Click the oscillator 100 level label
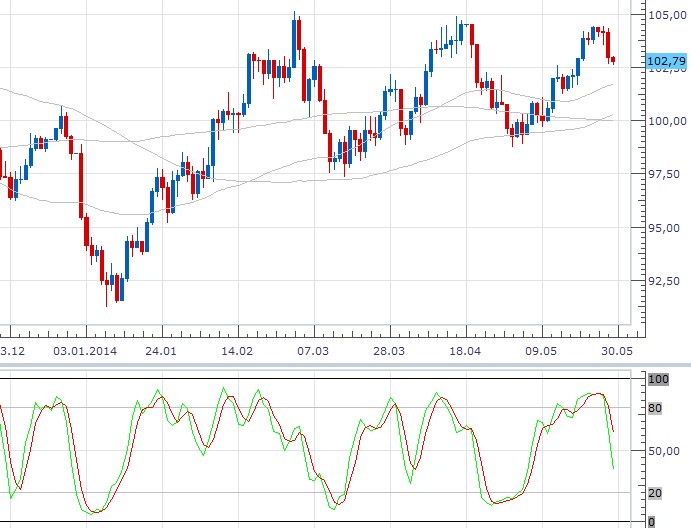Image resolution: width=691 pixels, height=528 pixels. [x=659, y=380]
